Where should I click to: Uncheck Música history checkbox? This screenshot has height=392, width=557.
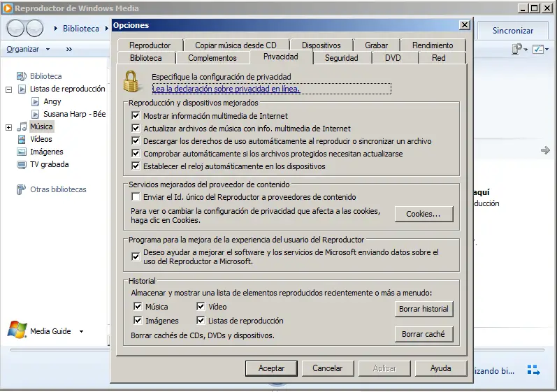[x=138, y=306]
